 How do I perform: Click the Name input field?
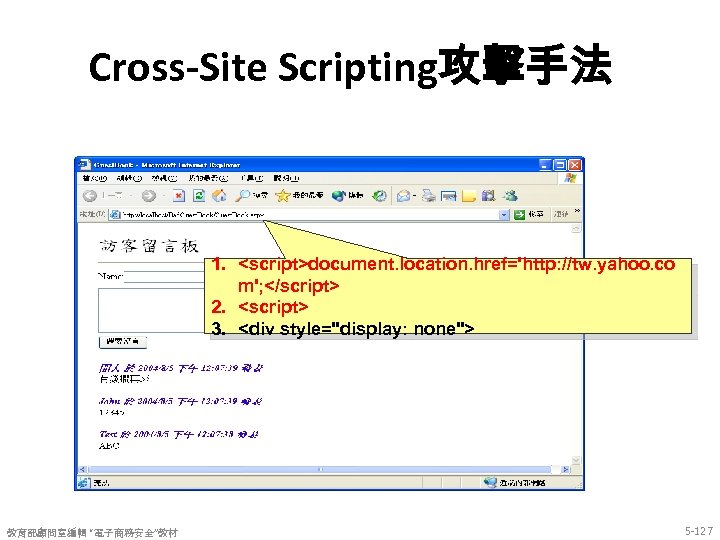pyautogui.click(x=164, y=277)
